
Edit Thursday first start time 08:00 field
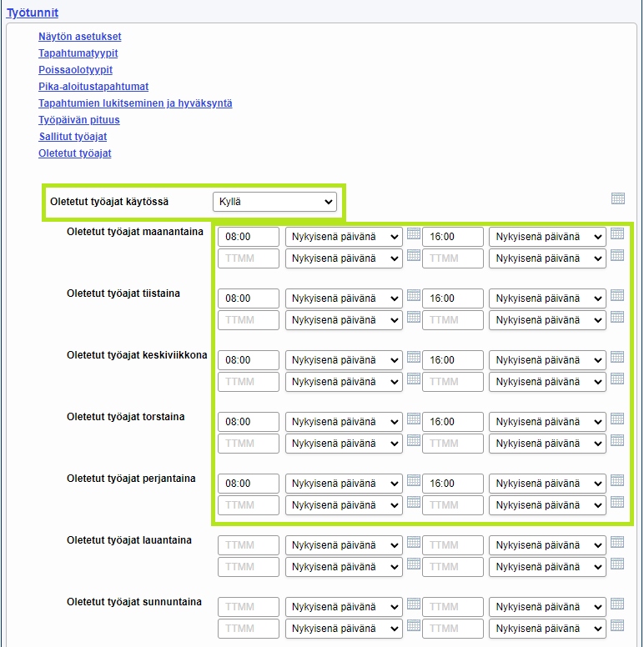pyautogui.click(x=249, y=422)
